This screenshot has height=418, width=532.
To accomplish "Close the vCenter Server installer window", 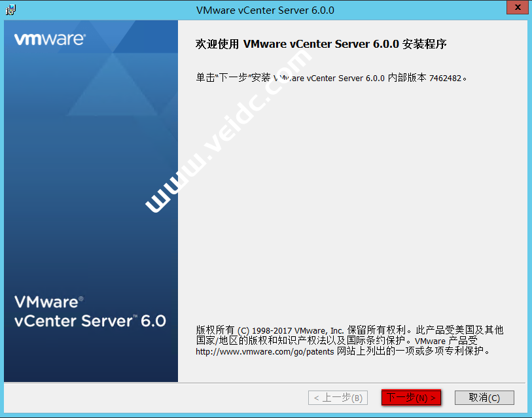I will (x=518, y=7).
